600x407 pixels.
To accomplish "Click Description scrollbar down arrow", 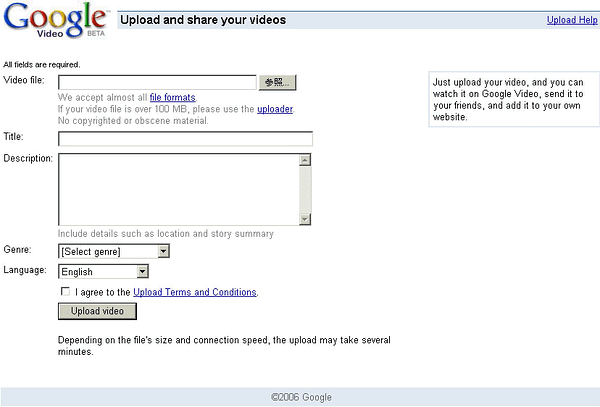I will pos(305,219).
